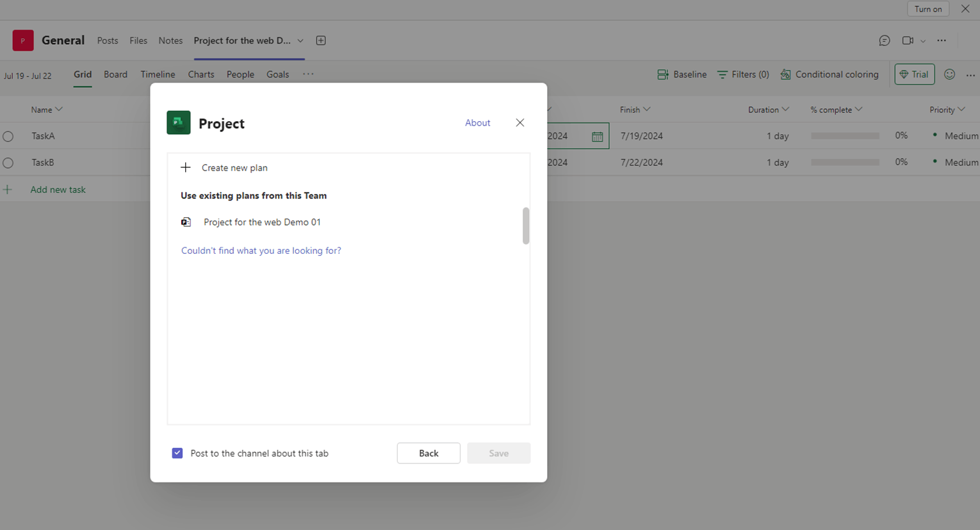
Task: Switch to the Timeline view tab
Action: tap(158, 74)
